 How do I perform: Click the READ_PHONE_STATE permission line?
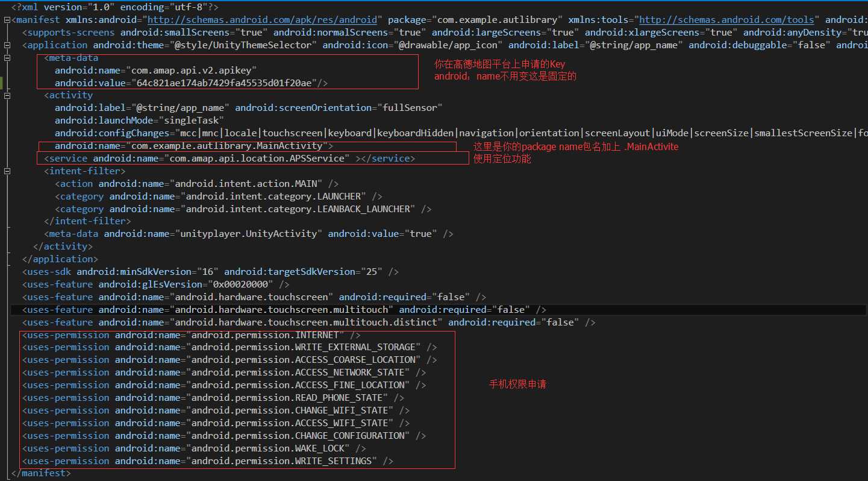213,399
